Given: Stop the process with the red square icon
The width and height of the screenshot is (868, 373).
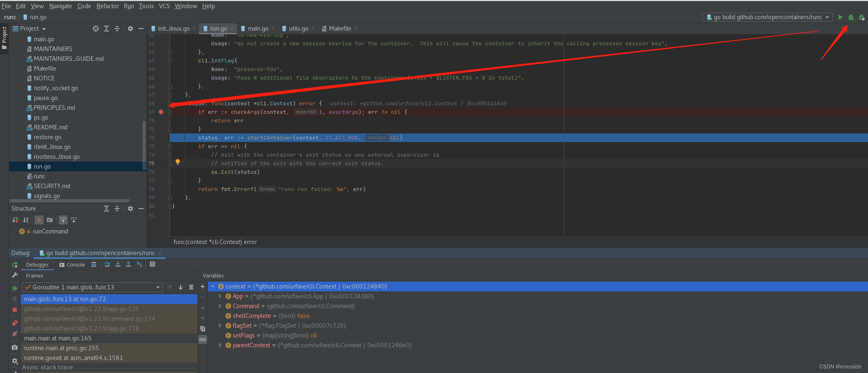Looking at the screenshot, I should [x=15, y=310].
